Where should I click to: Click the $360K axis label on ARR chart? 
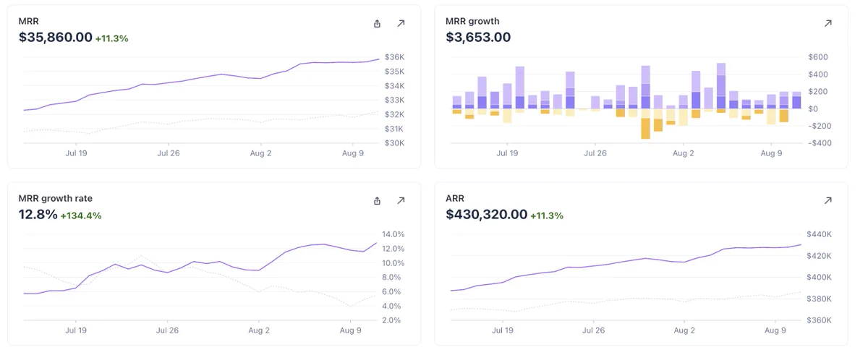pyautogui.click(x=818, y=320)
